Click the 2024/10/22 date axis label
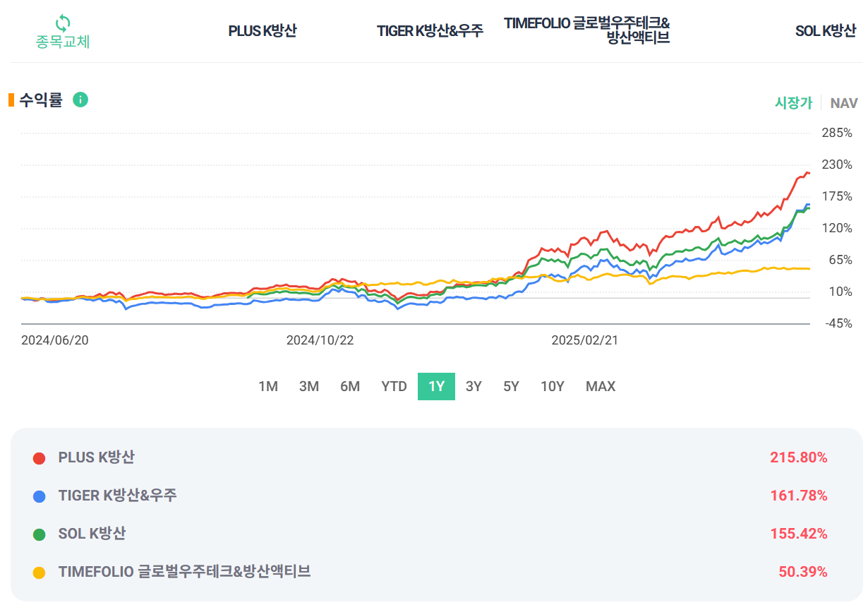This screenshot has height=605, width=868. pos(320,340)
